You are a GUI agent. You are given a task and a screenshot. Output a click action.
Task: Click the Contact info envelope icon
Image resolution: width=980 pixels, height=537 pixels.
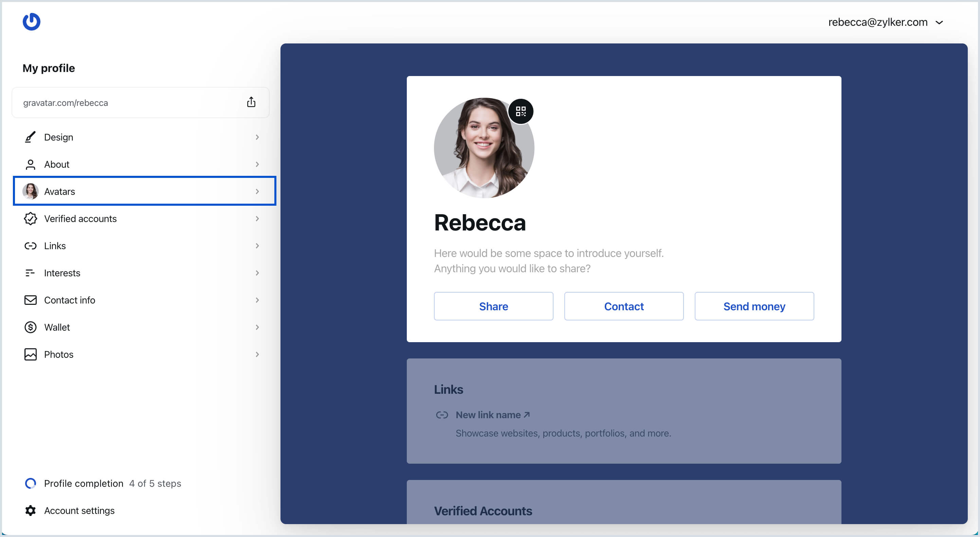click(30, 300)
